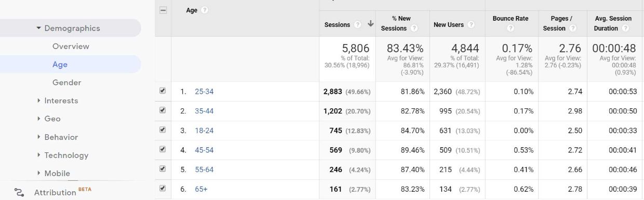This screenshot has height=200, width=644.
Task: Open the Demographics Overview report
Action: pos(71,46)
